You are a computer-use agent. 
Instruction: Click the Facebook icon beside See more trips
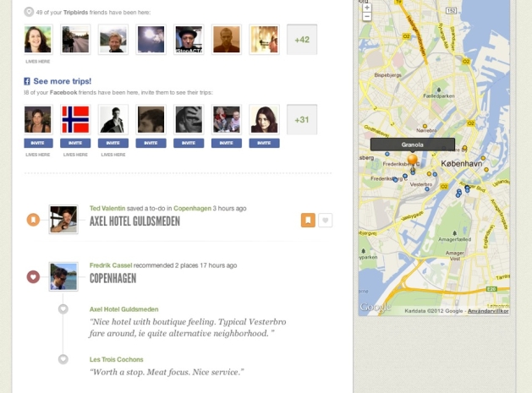click(x=27, y=81)
